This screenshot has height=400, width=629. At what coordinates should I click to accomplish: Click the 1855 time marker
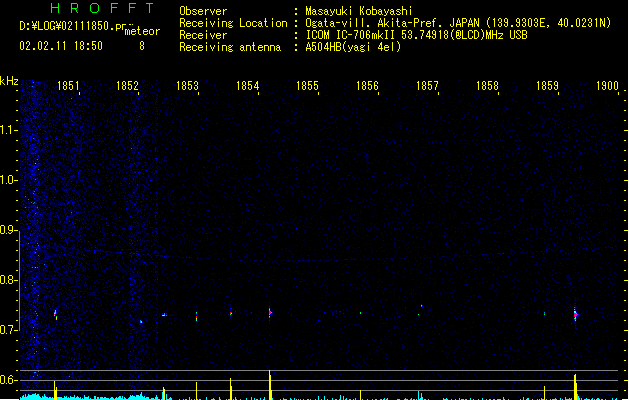click(x=307, y=86)
